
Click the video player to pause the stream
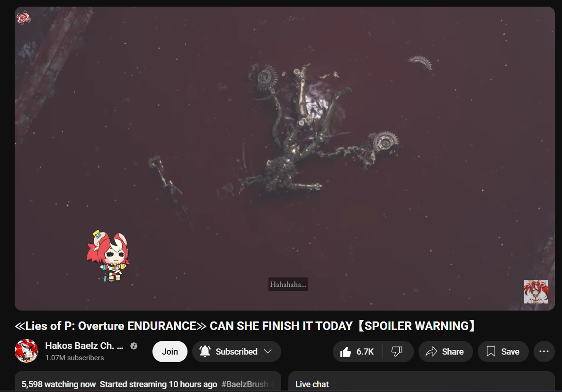(x=285, y=159)
